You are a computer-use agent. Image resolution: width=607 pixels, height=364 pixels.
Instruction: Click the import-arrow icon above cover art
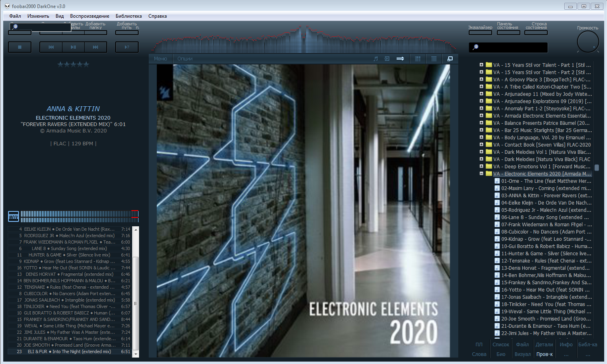(387, 59)
